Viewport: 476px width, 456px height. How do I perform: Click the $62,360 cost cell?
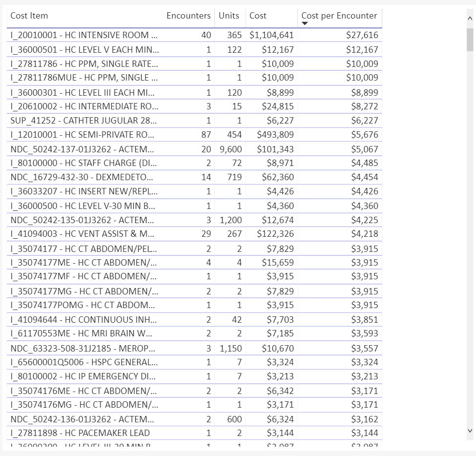click(x=278, y=177)
